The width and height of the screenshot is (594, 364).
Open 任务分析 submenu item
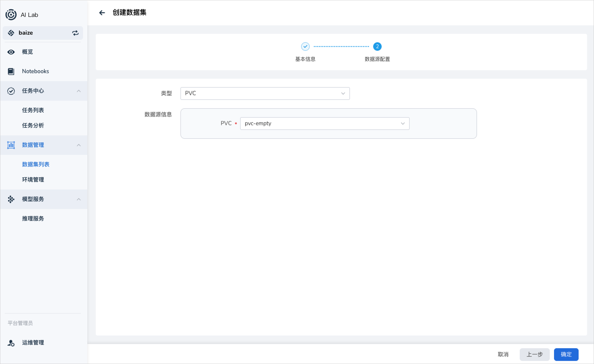(x=33, y=125)
